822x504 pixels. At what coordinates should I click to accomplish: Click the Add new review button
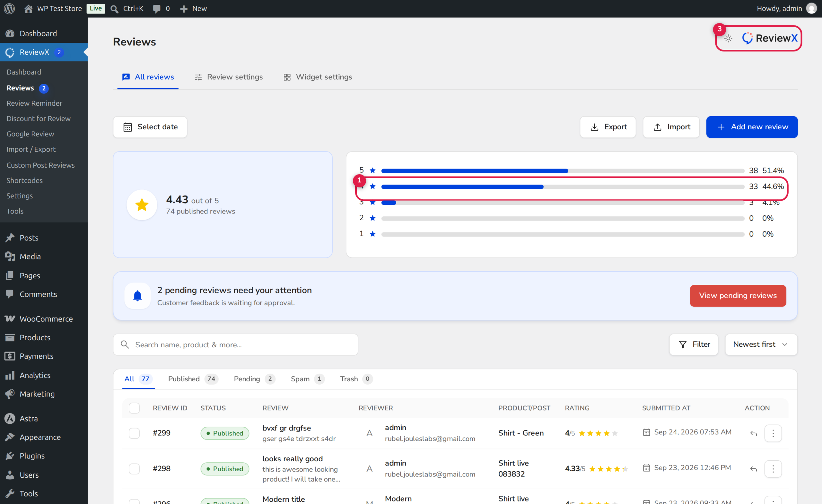[752, 127]
